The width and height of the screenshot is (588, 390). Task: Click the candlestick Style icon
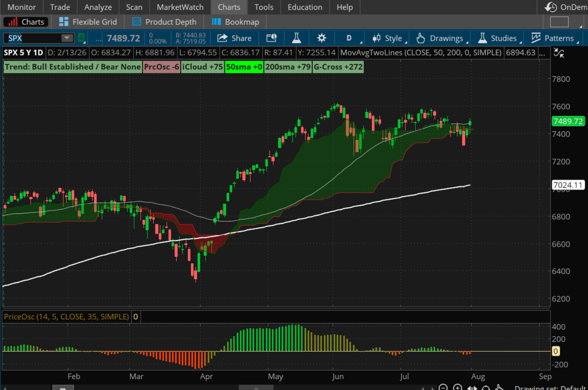coord(376,38)
